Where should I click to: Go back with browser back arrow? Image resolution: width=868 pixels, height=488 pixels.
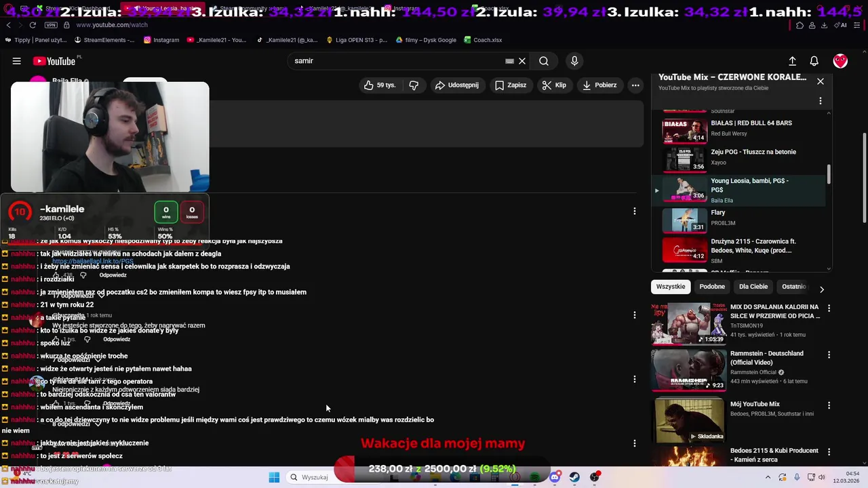(8, 25)
